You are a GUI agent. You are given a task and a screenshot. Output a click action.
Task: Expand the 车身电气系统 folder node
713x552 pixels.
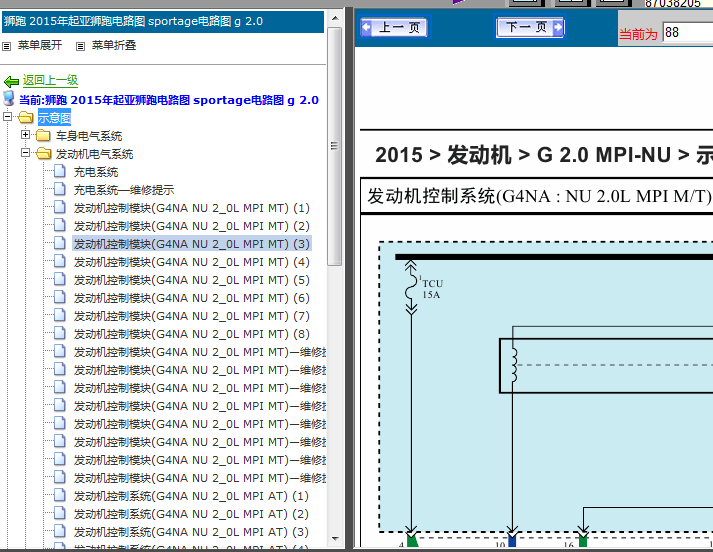(25, 135)
